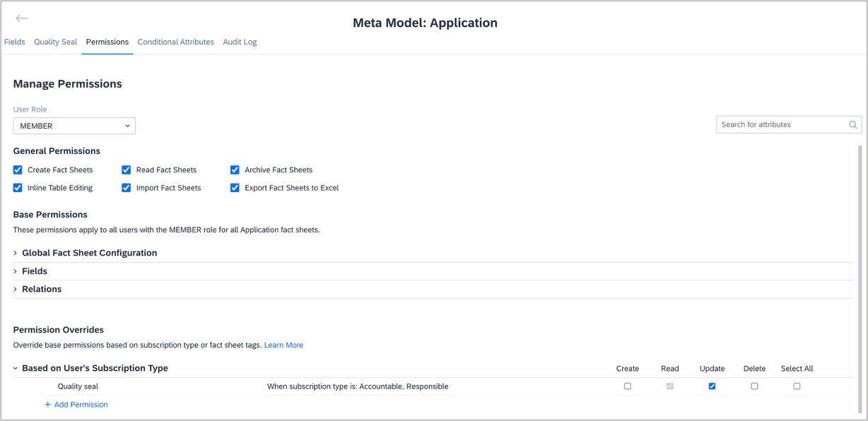This screenshot has height=421, width=868.
Task: Open the User Role MEMBER dropdown
Action: point(74,126)
